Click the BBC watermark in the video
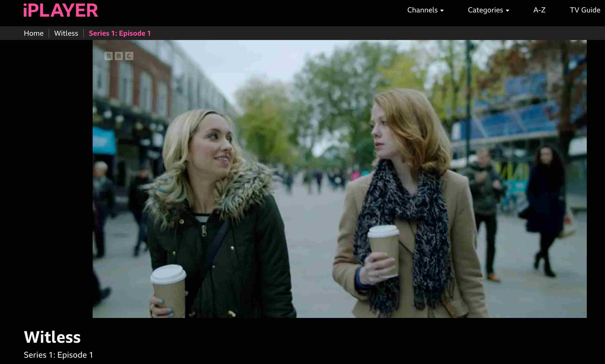 pos(119,56)
